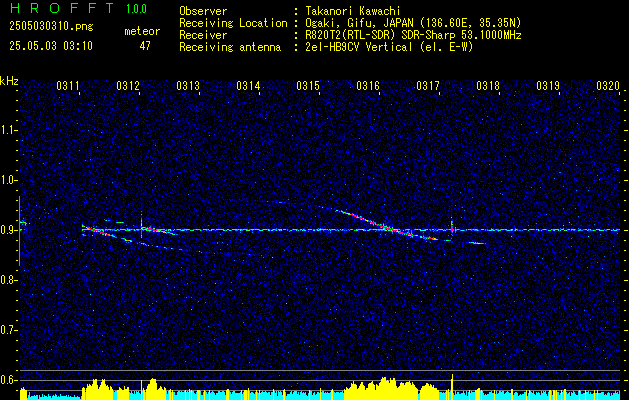
Task: Click the Ogaki, Gifu, JAPAN location text
Action: point(413,23)
